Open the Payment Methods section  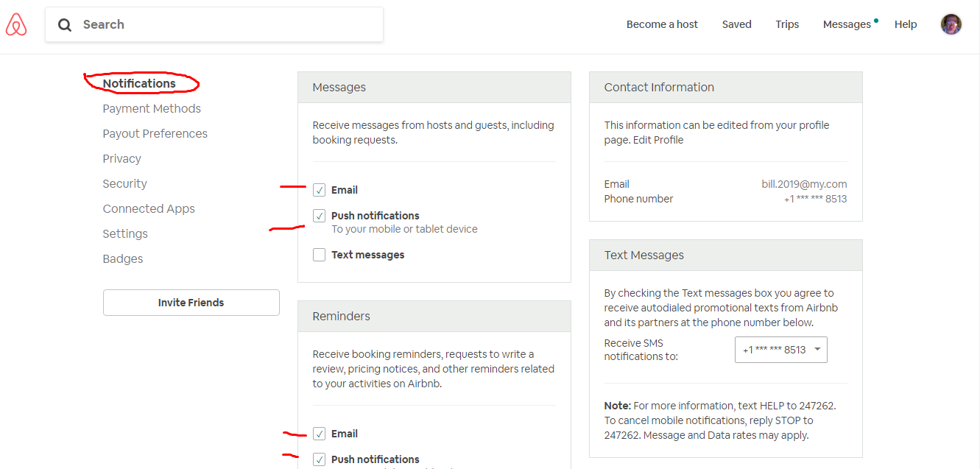152,109
